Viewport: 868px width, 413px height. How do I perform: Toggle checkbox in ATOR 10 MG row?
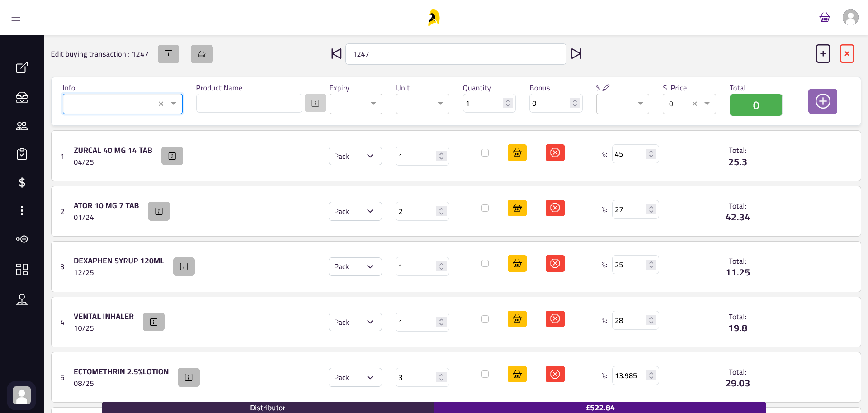coord(485,208)
